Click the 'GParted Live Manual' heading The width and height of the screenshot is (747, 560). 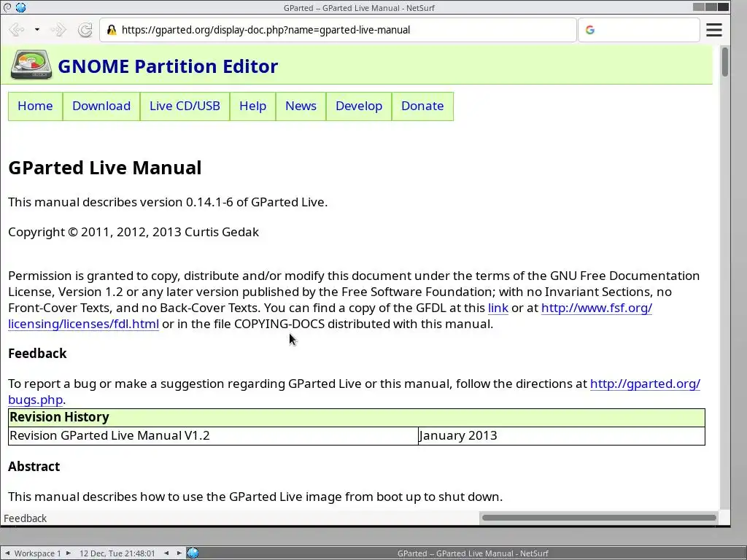pos(105,168)
